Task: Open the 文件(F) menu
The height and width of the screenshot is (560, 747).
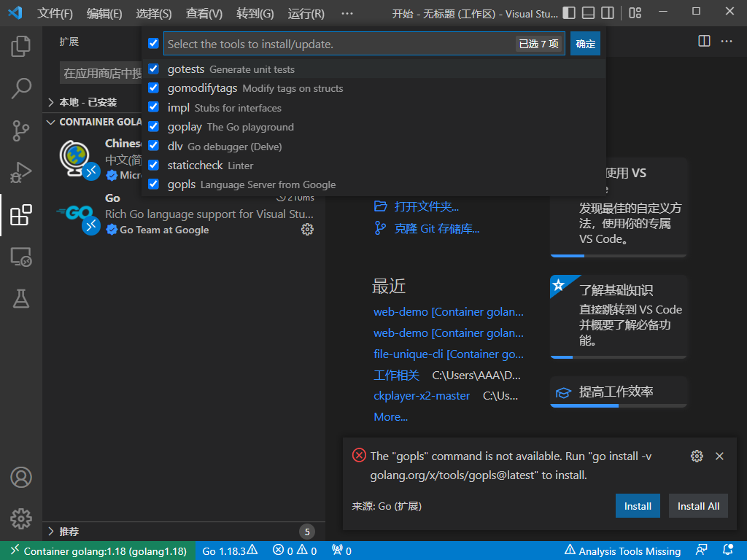Action: [55, 13]
